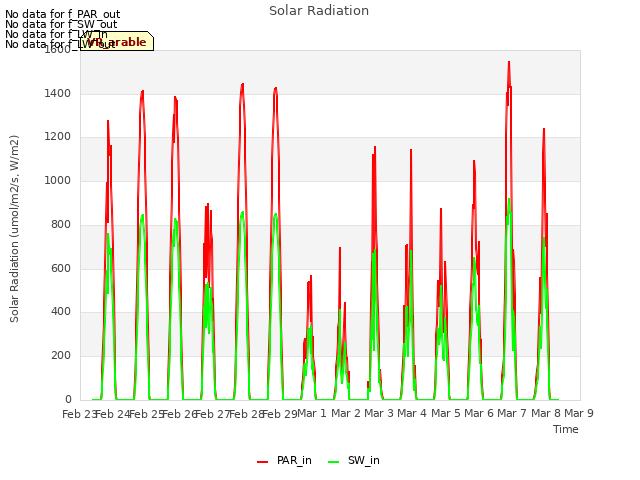Click the 1400 y-axis tick label
640x480 pixels.
pos(58,93)
